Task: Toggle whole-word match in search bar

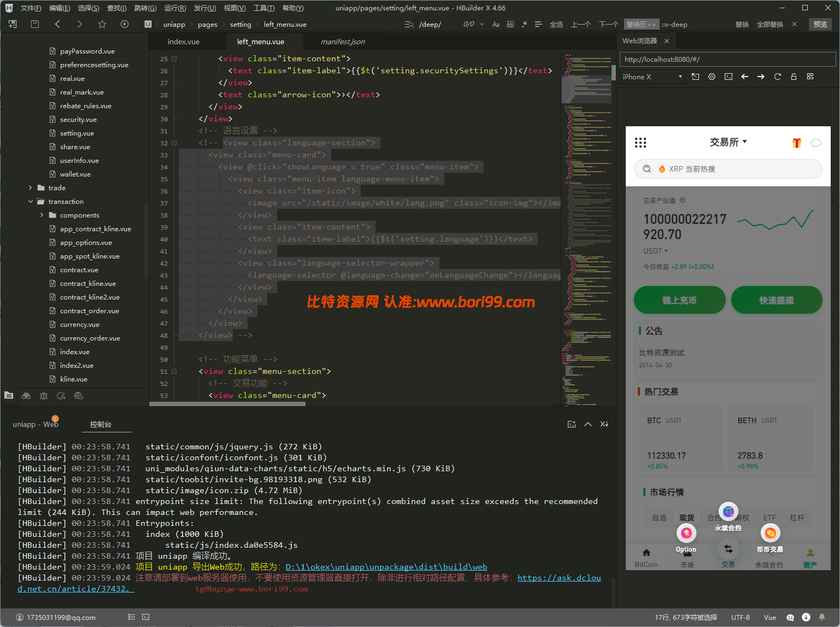Action: tap(510, 24)
